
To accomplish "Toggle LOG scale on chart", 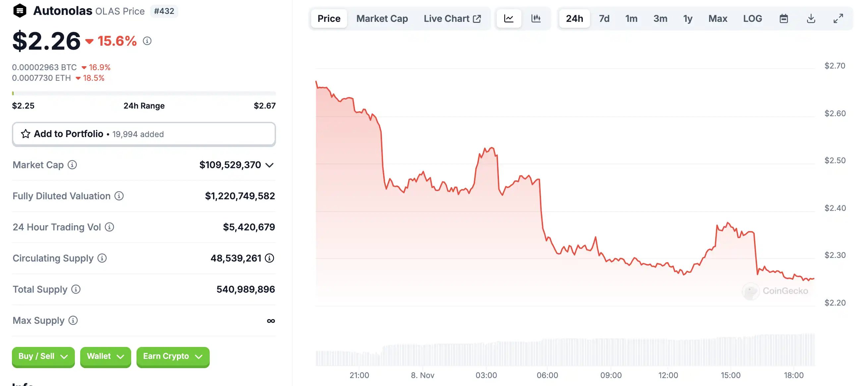I will tap(752, 19).
